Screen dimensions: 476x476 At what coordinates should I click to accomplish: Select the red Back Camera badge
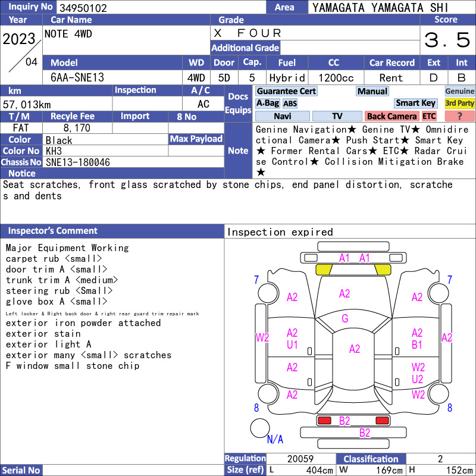pos(392,116)
